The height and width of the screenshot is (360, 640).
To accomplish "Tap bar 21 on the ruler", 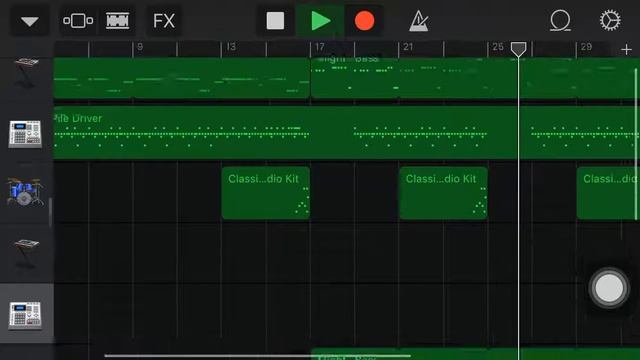I will pyautogui.click(x=408, y=47).
